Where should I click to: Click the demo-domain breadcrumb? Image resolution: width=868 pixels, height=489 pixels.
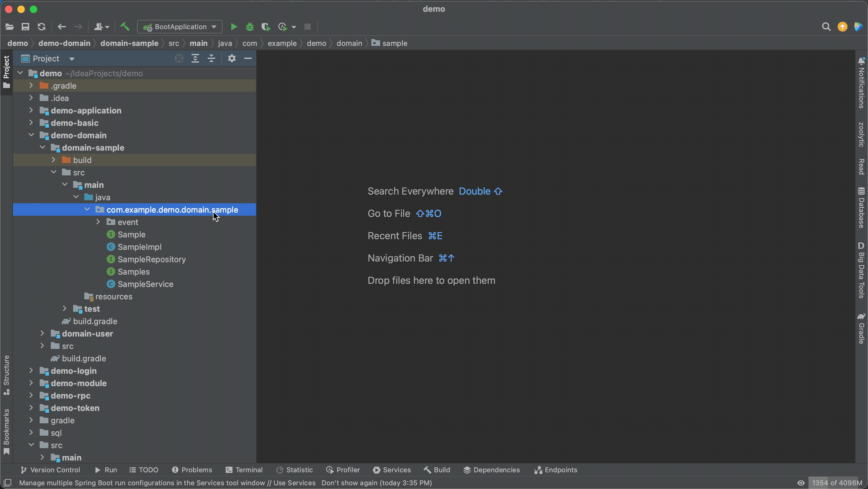[x=64, y=43]
